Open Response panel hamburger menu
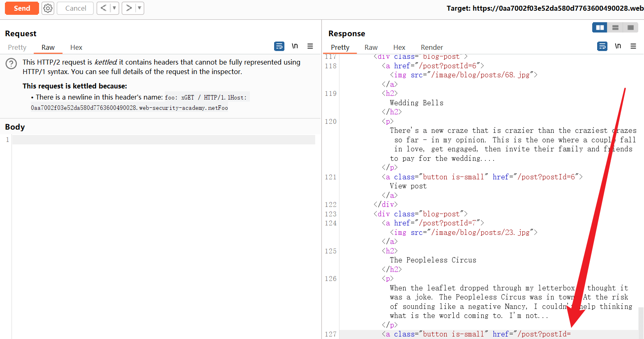Image resolution: width=644 pixels, height=339 pixels. [x=633, y=46]
